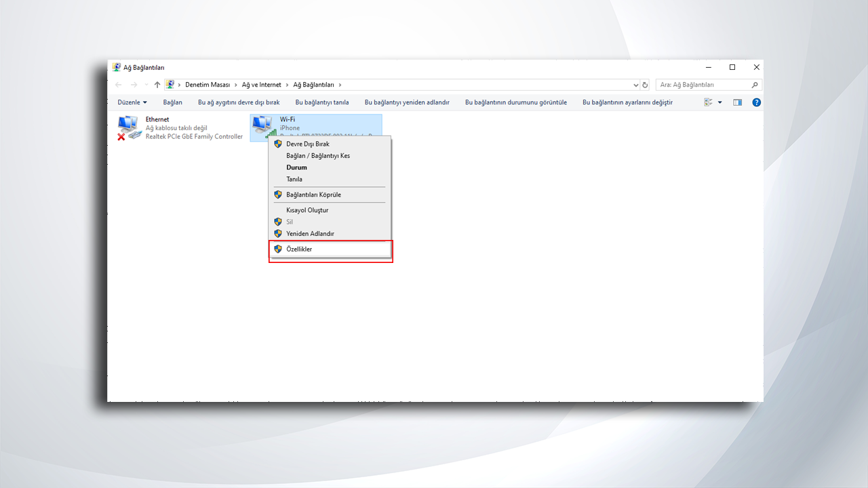This screenshot has width=868, height=488.
Task: Click the 'Ağ kablosu takılı değil' status text
Action: (176, 128)
